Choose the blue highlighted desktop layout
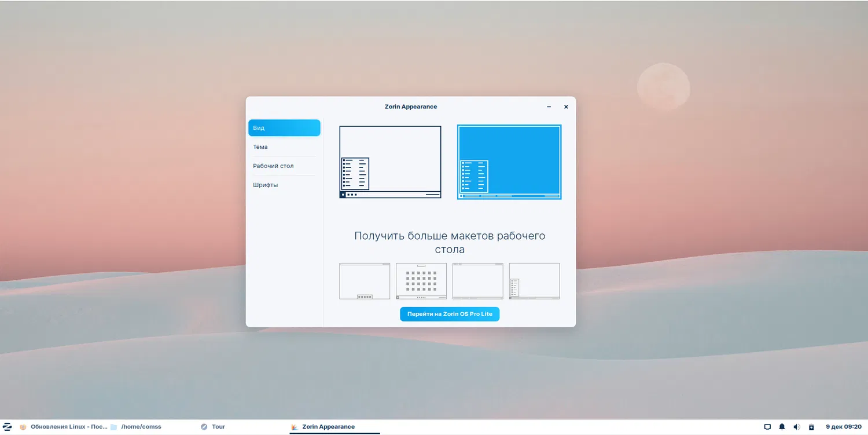 [x=509, y=162]
